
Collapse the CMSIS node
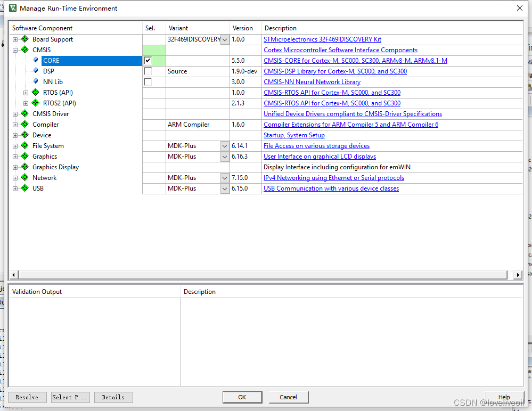click(x=15, y=50)
